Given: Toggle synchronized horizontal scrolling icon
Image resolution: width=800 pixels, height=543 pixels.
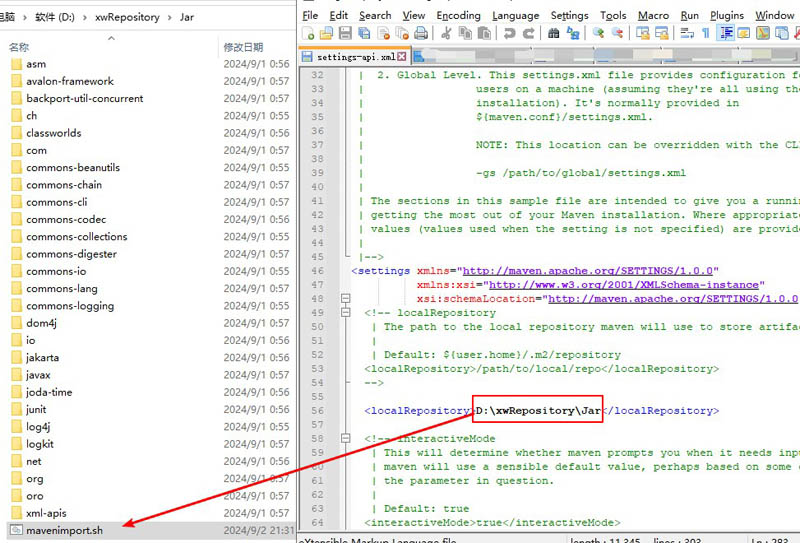Looking at the screenshot, I should click(662, 34).
